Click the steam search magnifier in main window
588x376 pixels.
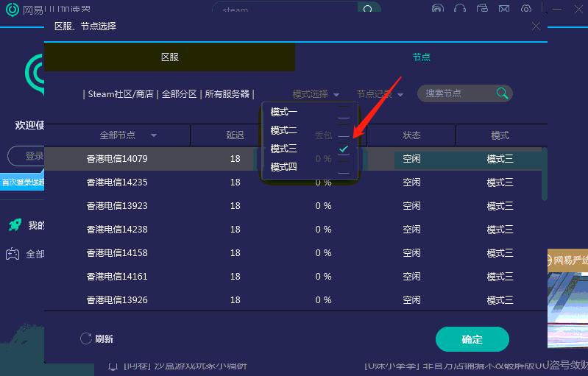tap(368, 8)
